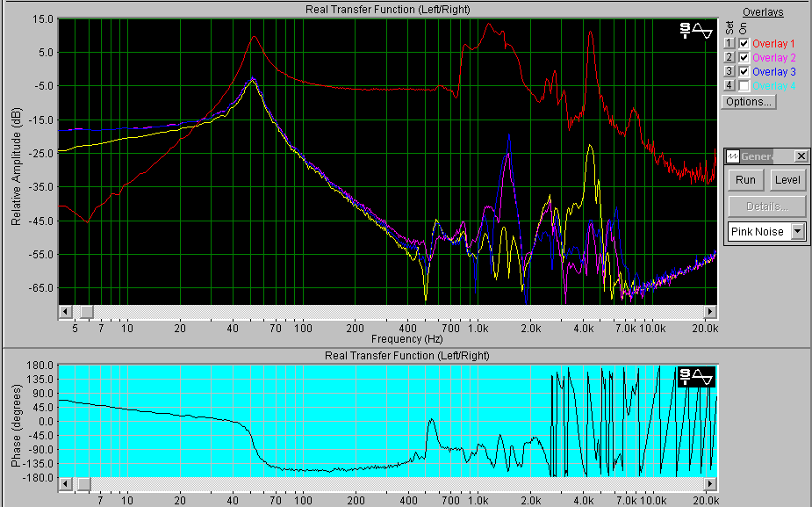The image size is (812, 507).
Task: Click the amplitude graph horizontal scrollbar thumb
Action: pos(87,312)
